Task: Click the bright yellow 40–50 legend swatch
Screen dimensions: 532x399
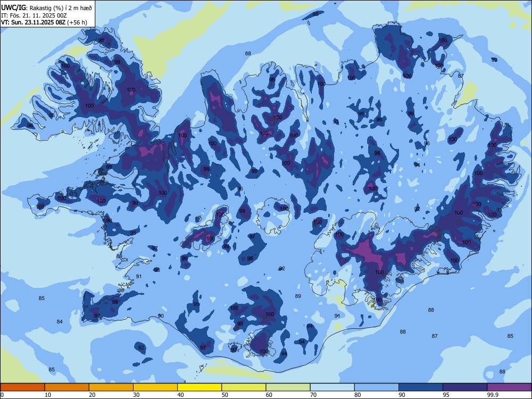Action: coord(199,387)
